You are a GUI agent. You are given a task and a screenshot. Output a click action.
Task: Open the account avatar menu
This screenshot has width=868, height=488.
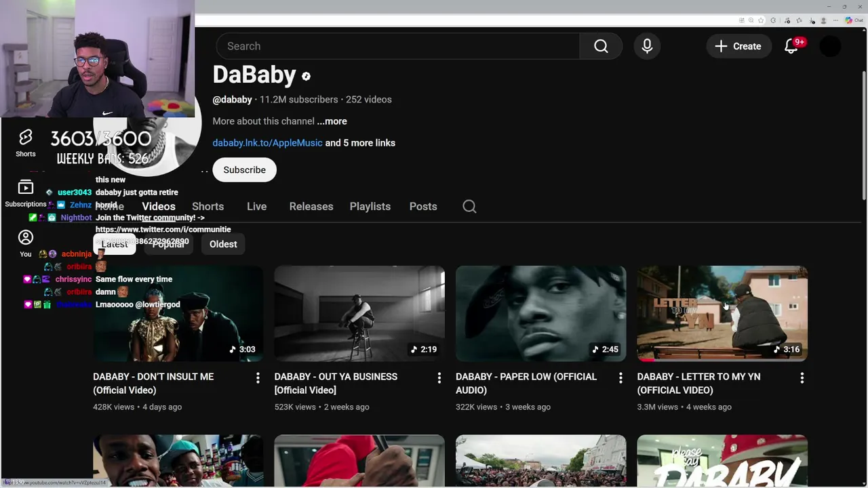click(x=830, y=46)
